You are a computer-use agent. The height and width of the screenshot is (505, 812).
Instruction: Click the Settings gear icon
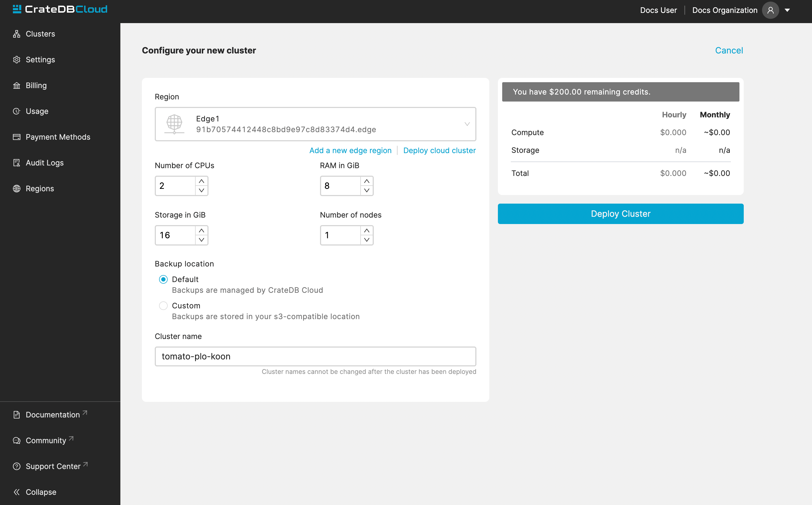coord(16,59)
